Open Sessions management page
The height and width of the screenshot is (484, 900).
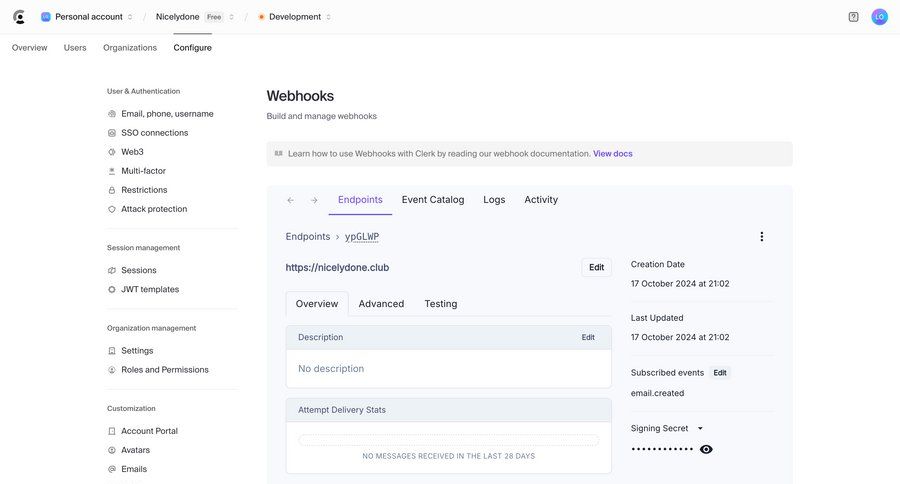pos(138,270)
